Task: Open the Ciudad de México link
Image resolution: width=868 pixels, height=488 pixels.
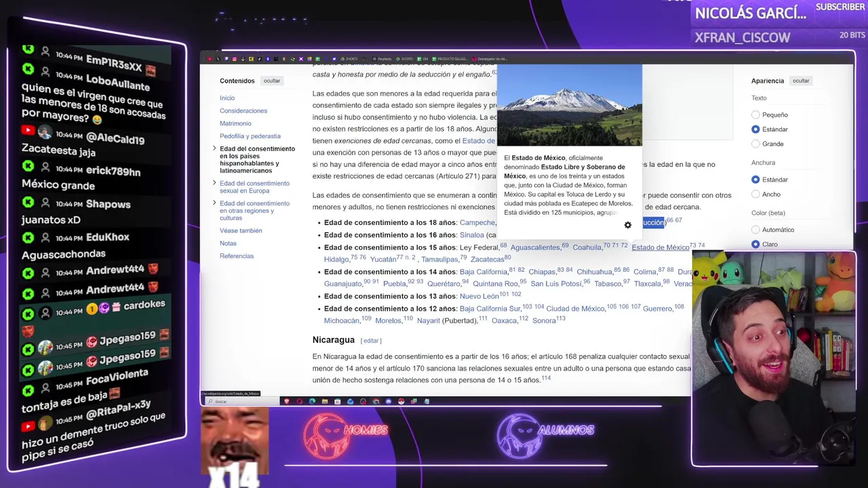Action: tap(575, 308)
